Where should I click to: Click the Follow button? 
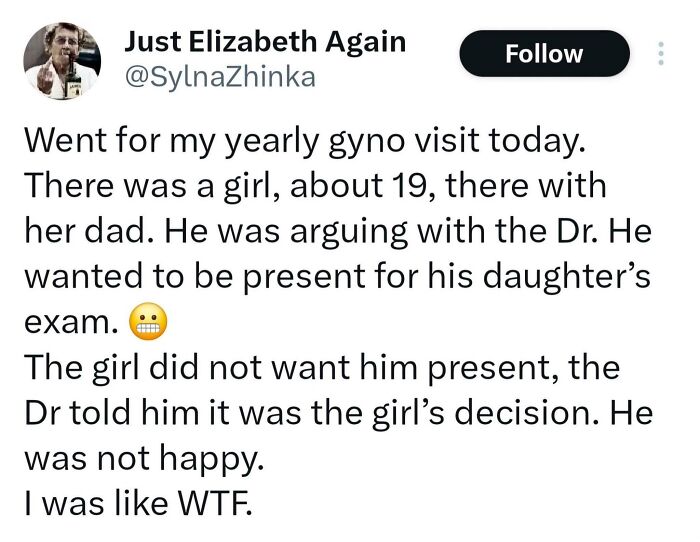click(x=544, y=54)
